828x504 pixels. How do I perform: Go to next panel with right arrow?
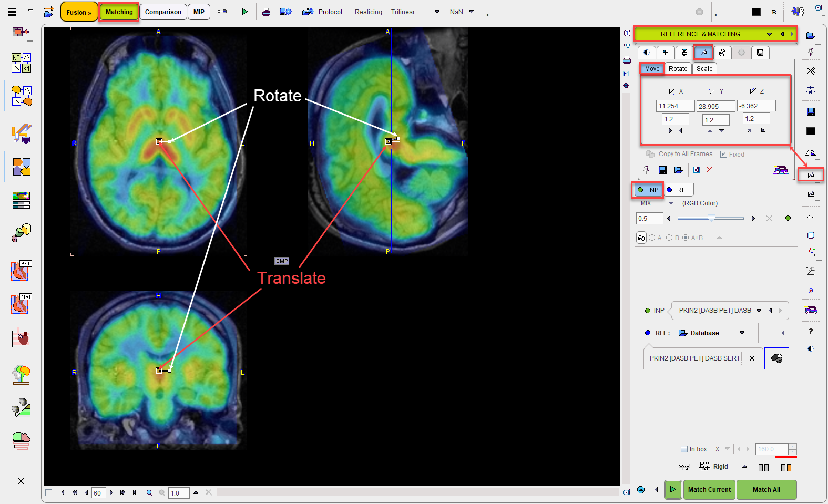pyautogui.click(x=792, y=34)
